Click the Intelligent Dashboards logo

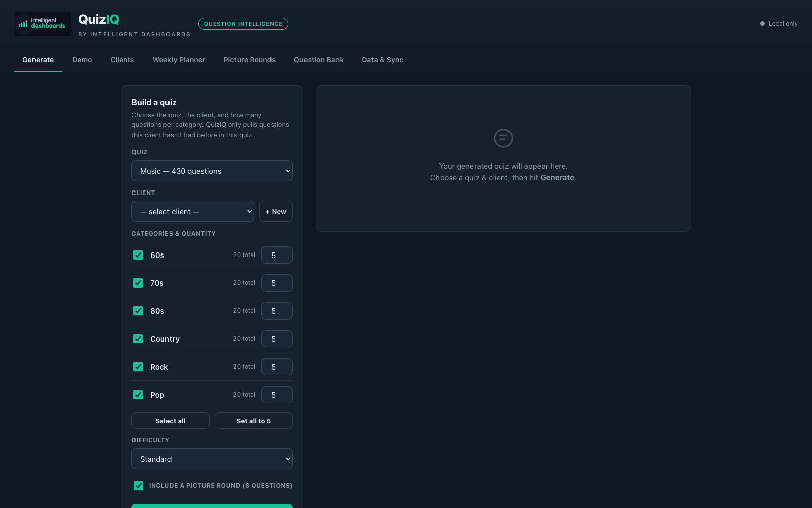(x=43, y=24)
